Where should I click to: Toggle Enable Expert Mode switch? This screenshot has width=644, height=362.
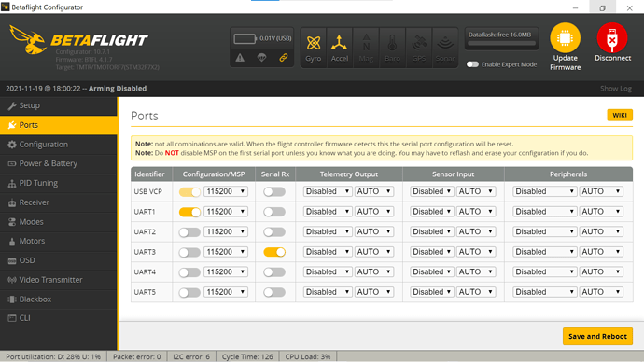472,64
